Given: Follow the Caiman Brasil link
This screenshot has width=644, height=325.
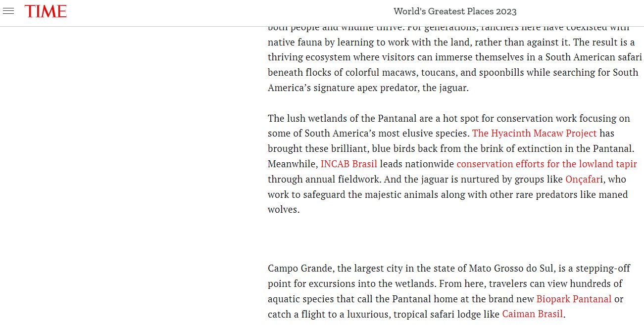Looking at the screenshot, I should point(532,314).
